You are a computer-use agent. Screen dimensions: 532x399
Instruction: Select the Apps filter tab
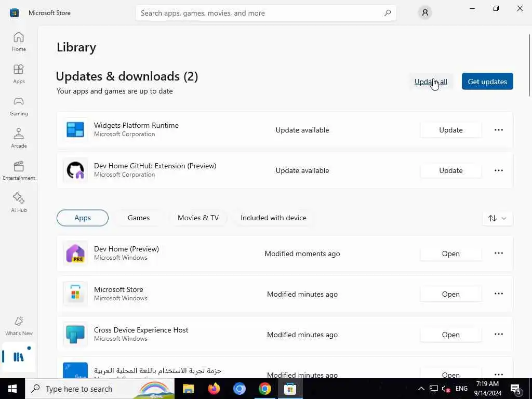click(83, 218)
